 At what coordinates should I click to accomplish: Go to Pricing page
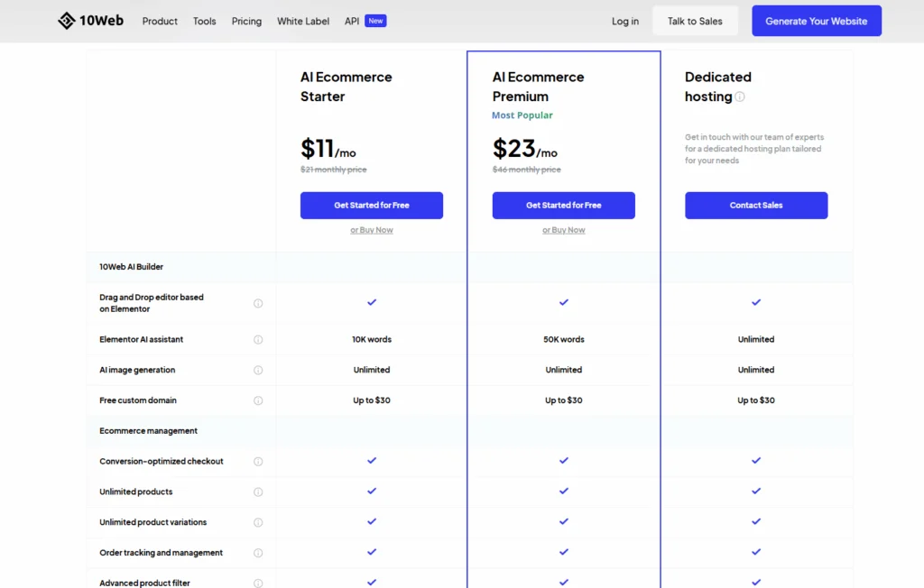[x=246, y=22]
